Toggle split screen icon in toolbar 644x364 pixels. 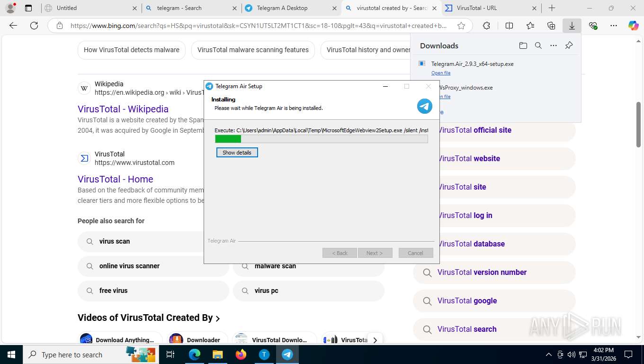[x=509, y=26]
